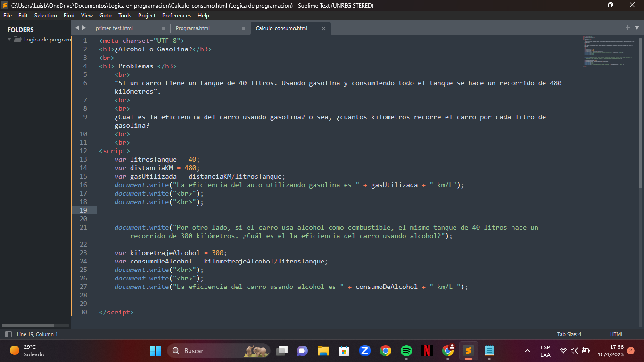Open the Find menu
The height and width of the screenshot is (362, 644).
(69, 16)
